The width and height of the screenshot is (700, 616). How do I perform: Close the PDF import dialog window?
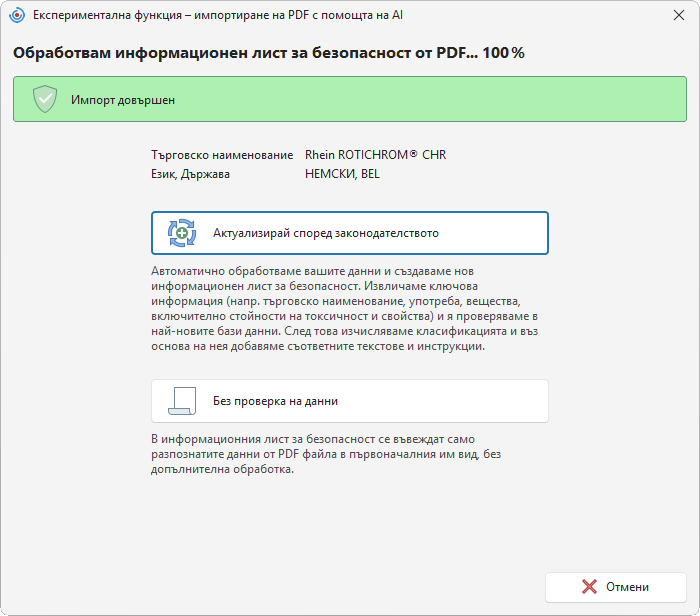pyautogui.click(x=679, y=15)
